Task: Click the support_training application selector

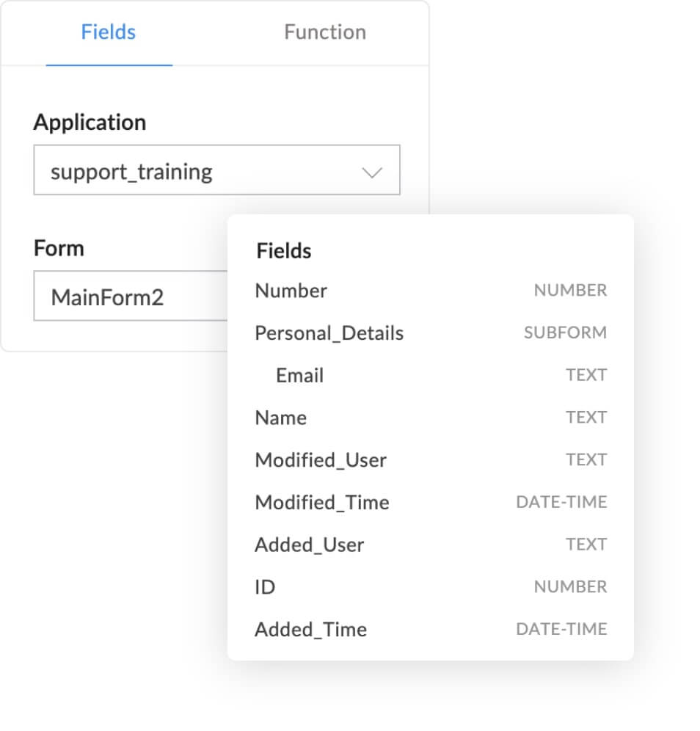Action: (x=205, y=172)
